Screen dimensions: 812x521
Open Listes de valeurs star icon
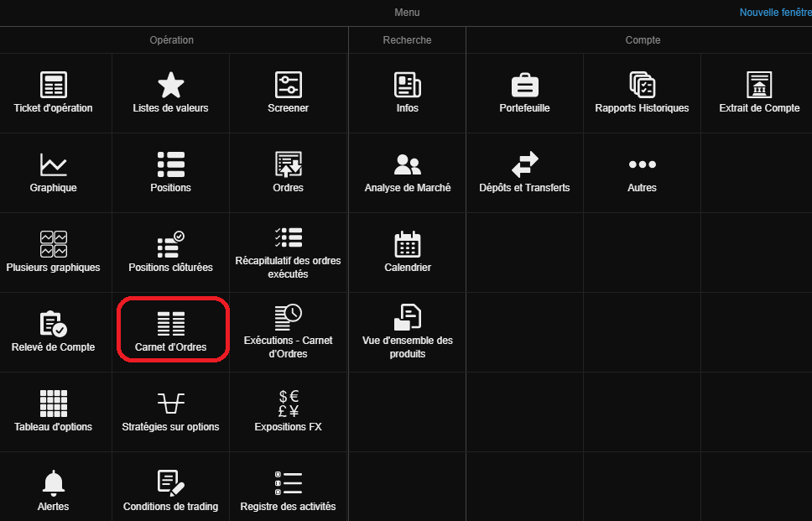[171, 86]
